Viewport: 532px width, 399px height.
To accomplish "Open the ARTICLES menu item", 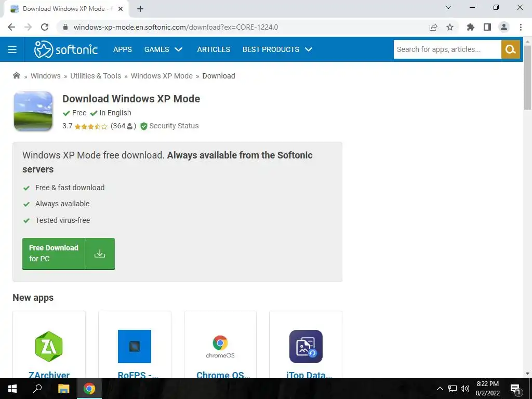I will coord(214,49).
